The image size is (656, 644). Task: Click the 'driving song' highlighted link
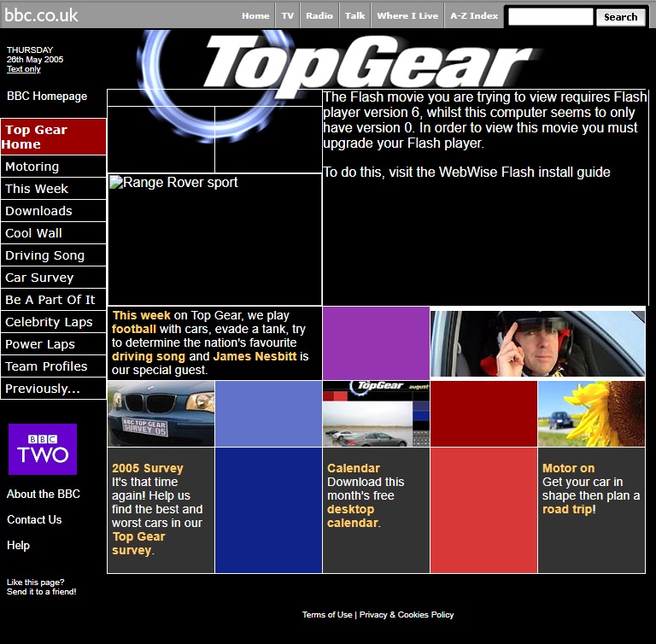[149, 356]
